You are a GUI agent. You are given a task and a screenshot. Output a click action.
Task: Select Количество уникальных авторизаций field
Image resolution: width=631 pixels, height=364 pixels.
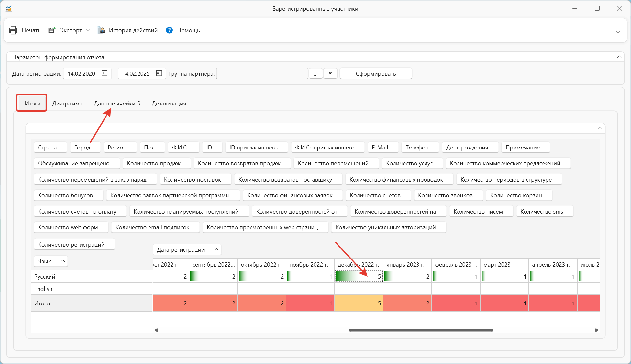click(x=388, y=227)
